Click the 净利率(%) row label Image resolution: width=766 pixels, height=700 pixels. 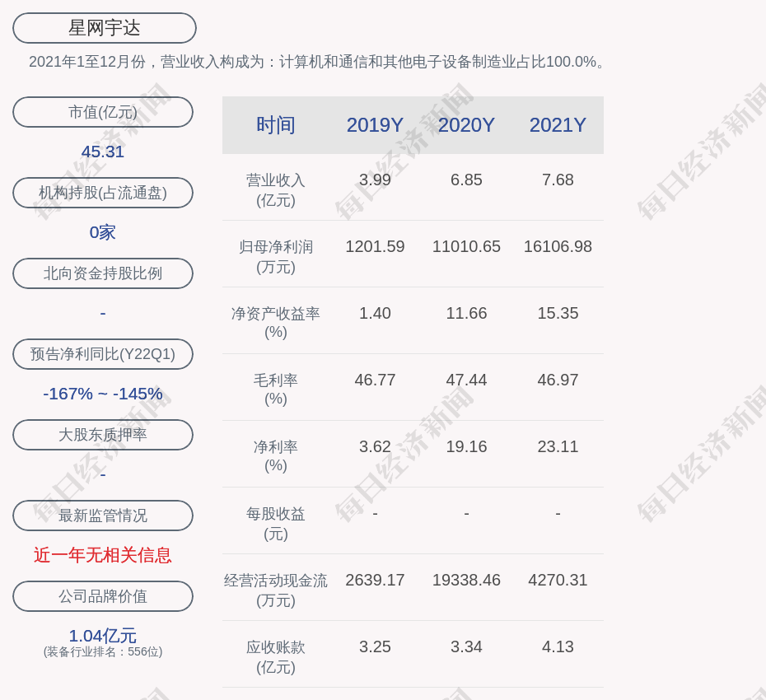pyautogui.click(x=276, y=455)
